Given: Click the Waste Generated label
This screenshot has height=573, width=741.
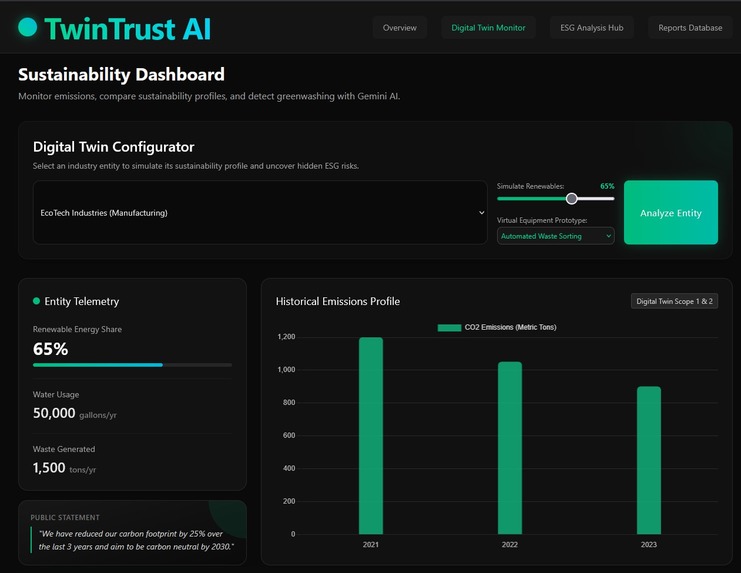Looking at the screenshot, I should coord(64,449).
